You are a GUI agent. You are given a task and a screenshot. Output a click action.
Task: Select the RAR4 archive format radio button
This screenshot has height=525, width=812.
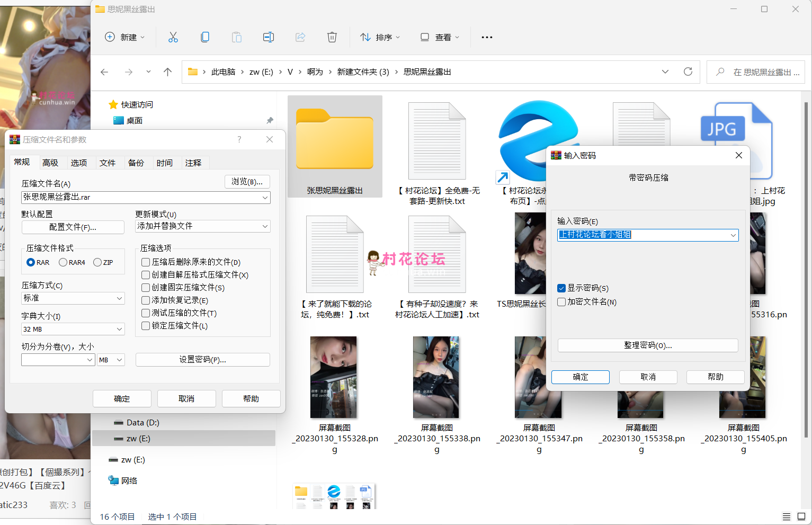[63, 262]
